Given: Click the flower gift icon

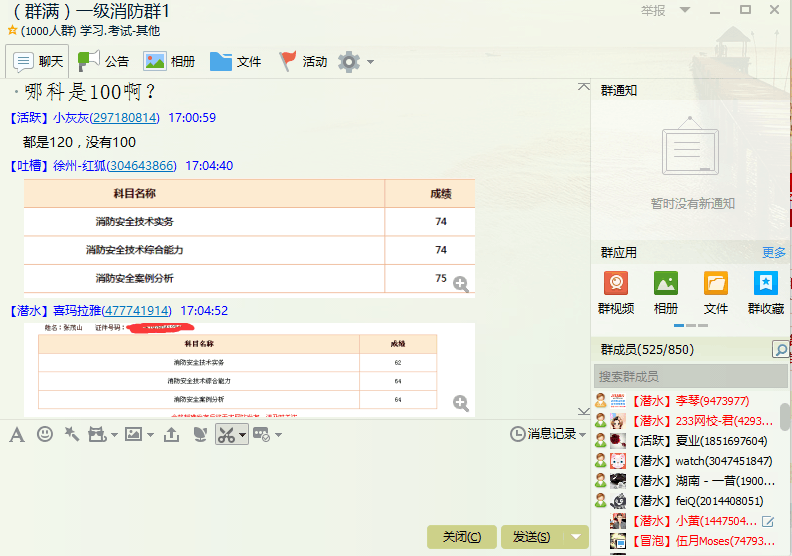Looking at the screenshot, I should [201, 434].
